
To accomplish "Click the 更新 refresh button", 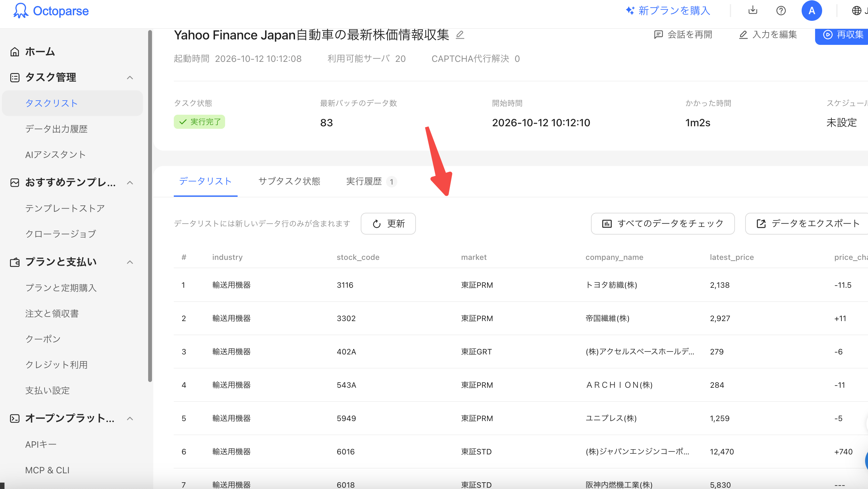I will (388, 224).
